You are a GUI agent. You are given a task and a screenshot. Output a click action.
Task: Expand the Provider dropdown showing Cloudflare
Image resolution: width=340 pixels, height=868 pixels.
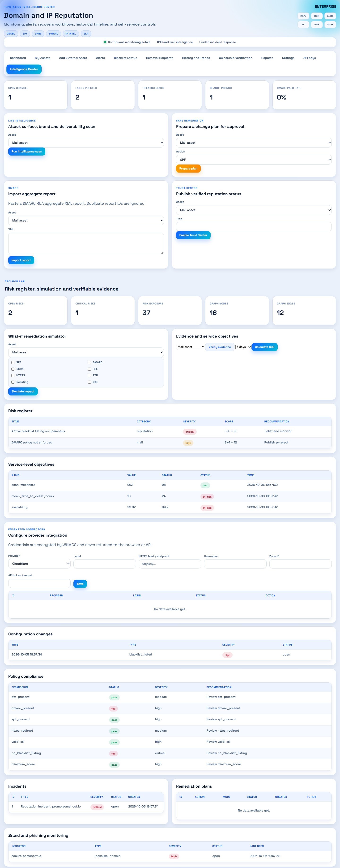click(39, 564)
